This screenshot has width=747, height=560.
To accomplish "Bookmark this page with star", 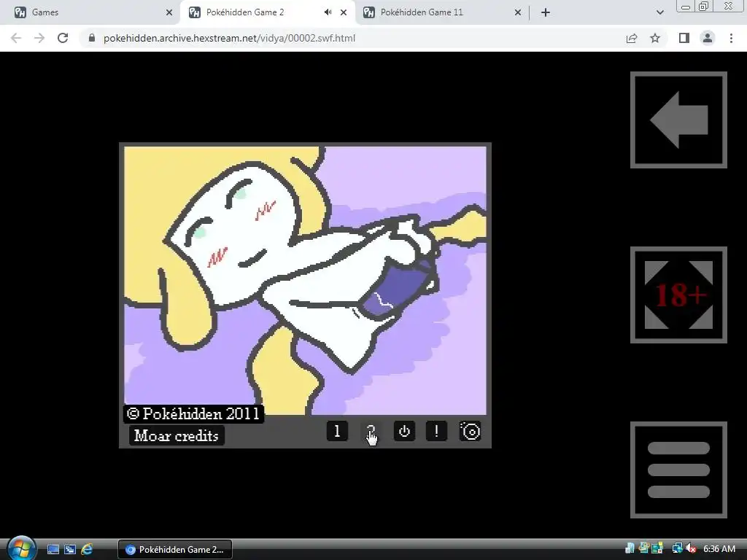I will pyautogui.click(x=655, y=38).
